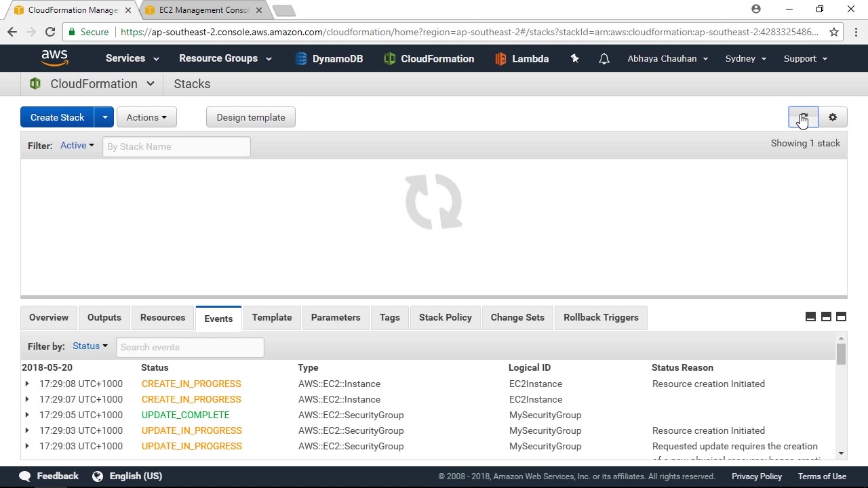
Task: Click the CloudFormation service cube icon
Action: pos(35,84)
